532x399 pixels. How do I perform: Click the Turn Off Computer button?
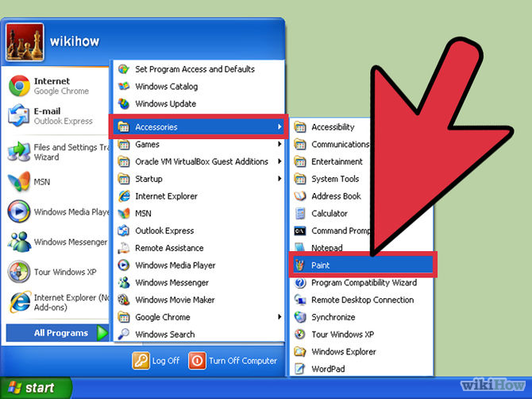click(x=233, y=361)
